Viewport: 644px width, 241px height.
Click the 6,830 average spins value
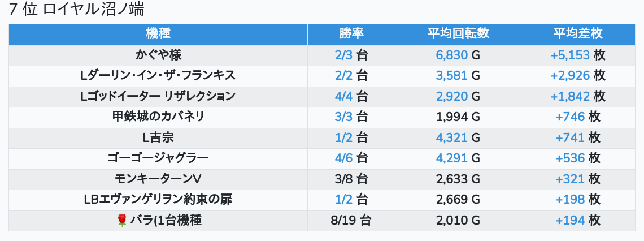coord(452,55)
